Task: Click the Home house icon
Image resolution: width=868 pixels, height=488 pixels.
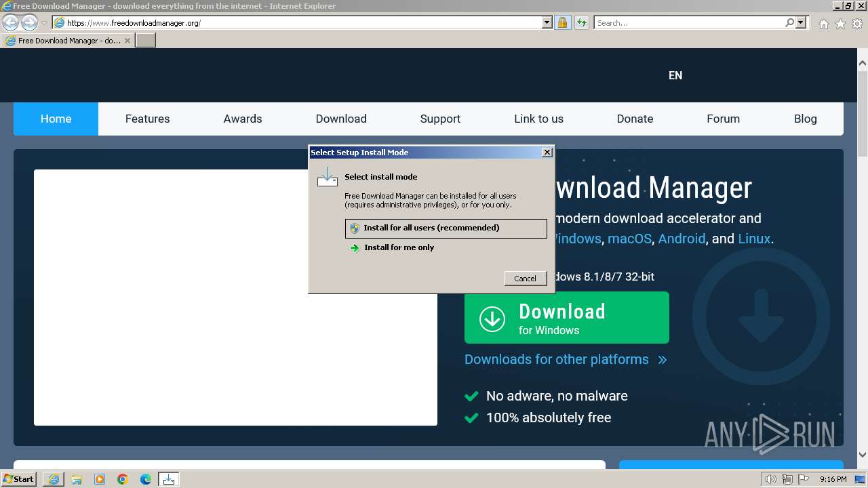Action: click(823, 24)
